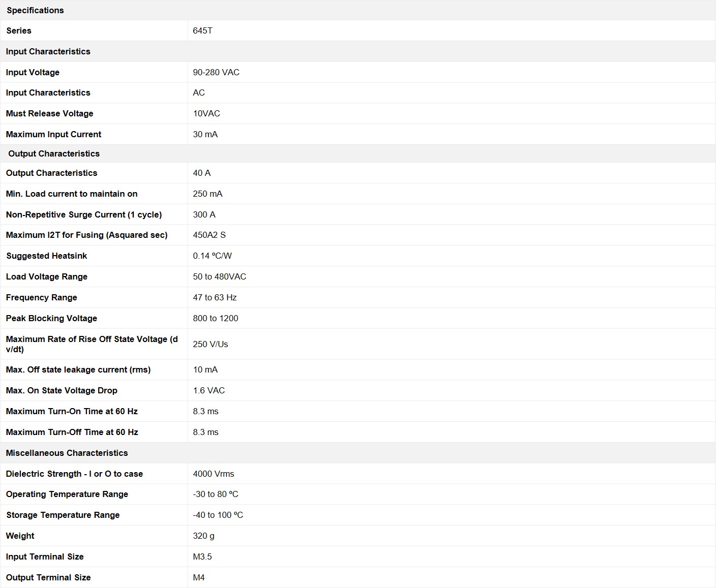This screenshot has height=588, width=716.
Task: Click the 10 mA leakage value
Action: (205, 369)
